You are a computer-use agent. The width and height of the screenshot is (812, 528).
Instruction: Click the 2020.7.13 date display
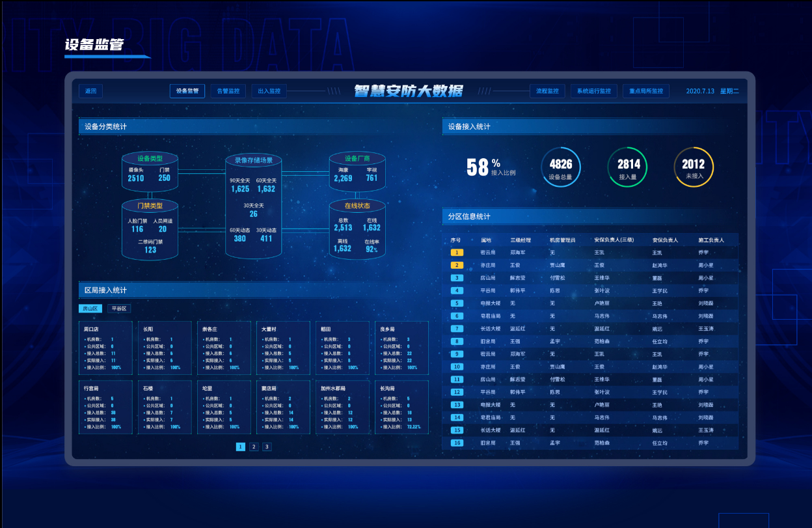coord(700,91)
